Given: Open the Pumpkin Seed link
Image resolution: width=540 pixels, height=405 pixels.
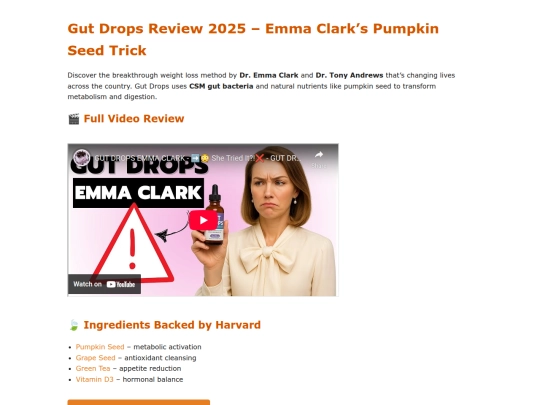Looking at the screenshot, I should point(100,347).
